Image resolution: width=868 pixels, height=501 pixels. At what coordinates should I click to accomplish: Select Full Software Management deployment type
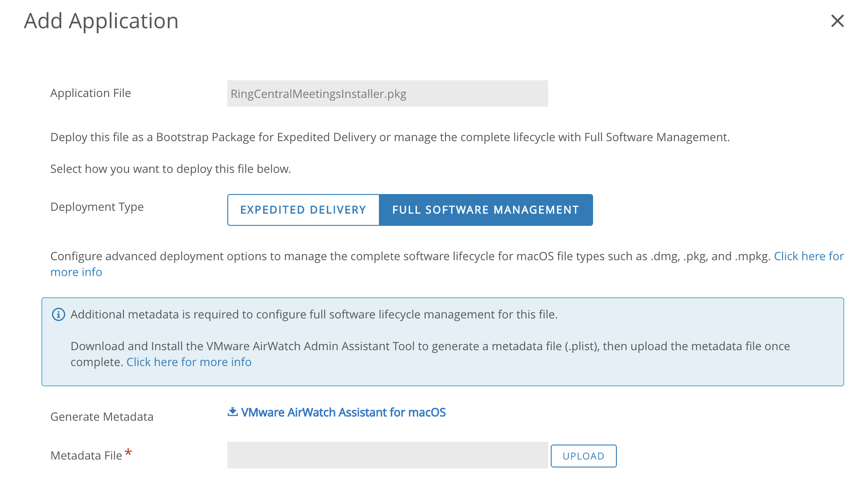point(486,210)
